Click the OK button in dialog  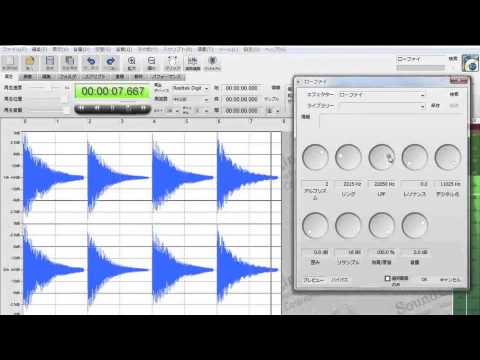424,279
